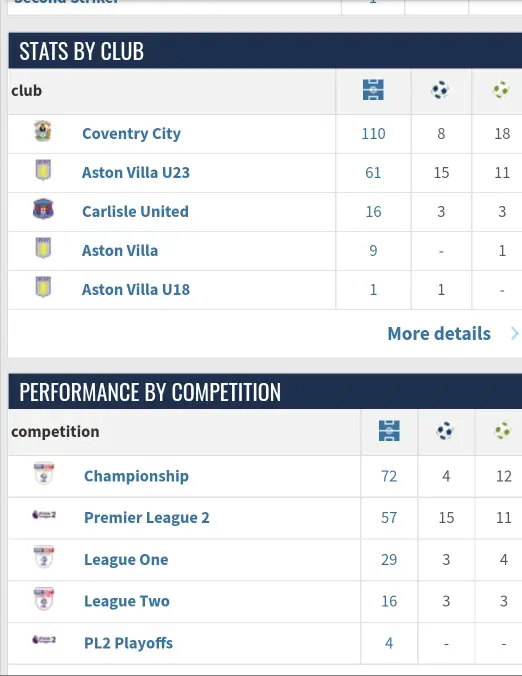
Task: Click goals ball icon in competition table
Action: 445,431
